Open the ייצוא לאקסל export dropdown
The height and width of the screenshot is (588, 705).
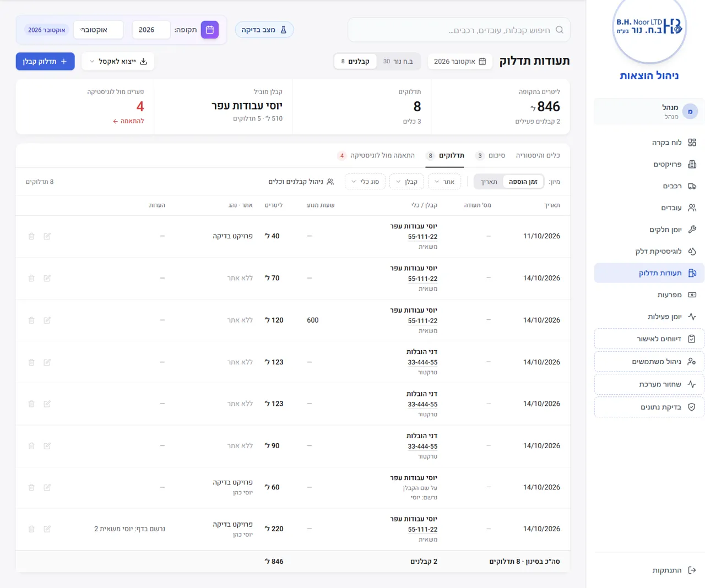coord(118,62)
